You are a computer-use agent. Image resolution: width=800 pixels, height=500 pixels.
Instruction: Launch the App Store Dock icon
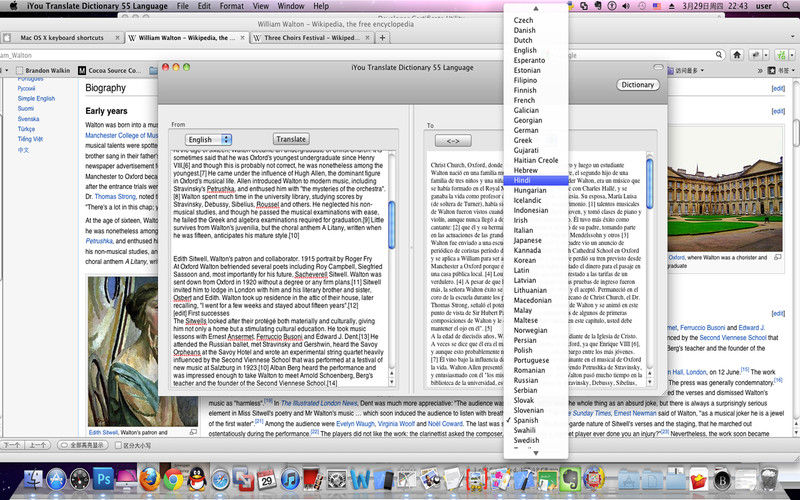(x=57, y=480)
